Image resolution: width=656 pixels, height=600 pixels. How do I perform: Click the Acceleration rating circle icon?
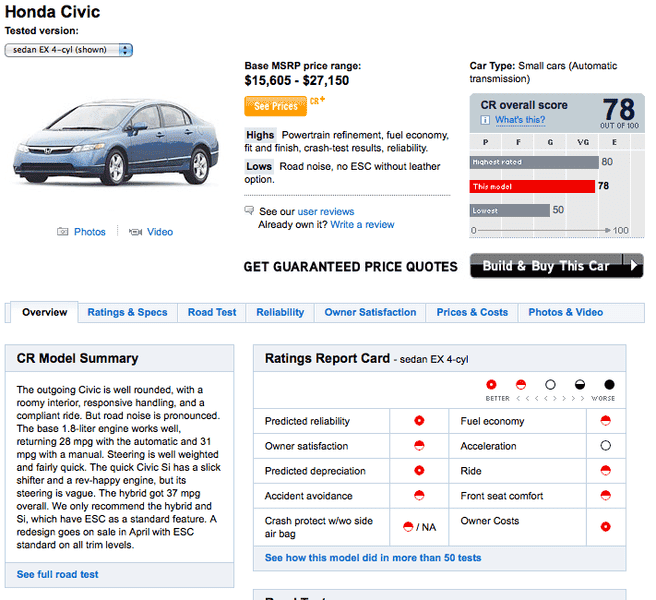(x=605, y=446)
